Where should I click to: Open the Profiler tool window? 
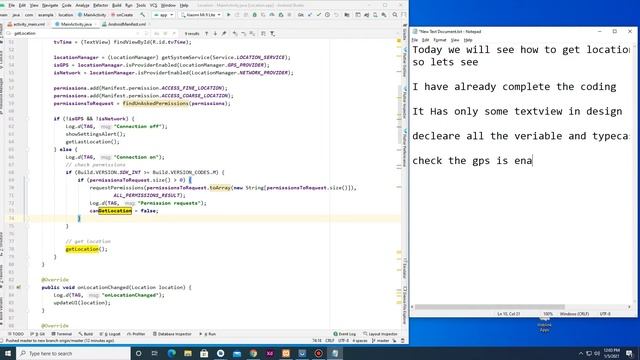click(x=136, y=334)
